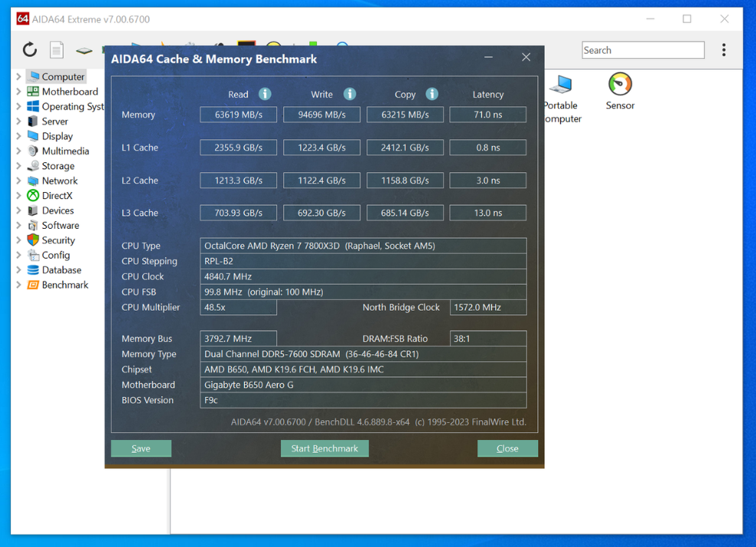The width and height of the screenshot is (756, 547).
Task: Open the Portable Computer icon
Action: (x=562, y=84)
